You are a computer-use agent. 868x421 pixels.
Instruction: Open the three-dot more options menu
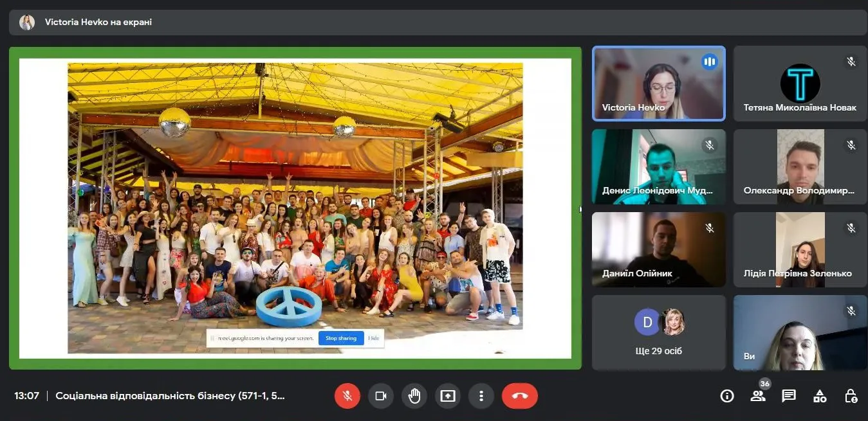[x=481, y=396]
